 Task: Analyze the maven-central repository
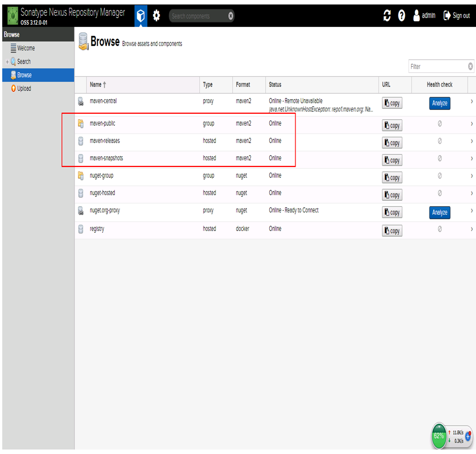pyautogui.click(x=440, y=103)
